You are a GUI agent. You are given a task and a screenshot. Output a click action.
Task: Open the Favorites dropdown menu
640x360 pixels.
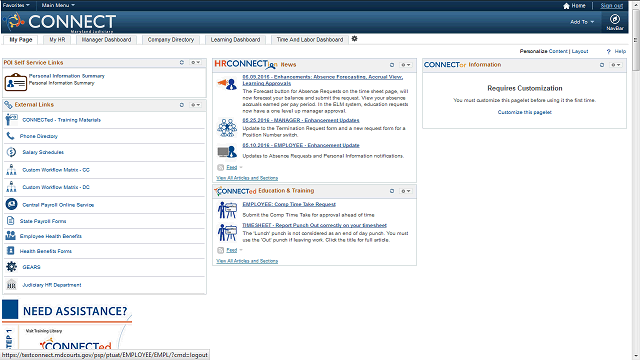coord(16,5)
